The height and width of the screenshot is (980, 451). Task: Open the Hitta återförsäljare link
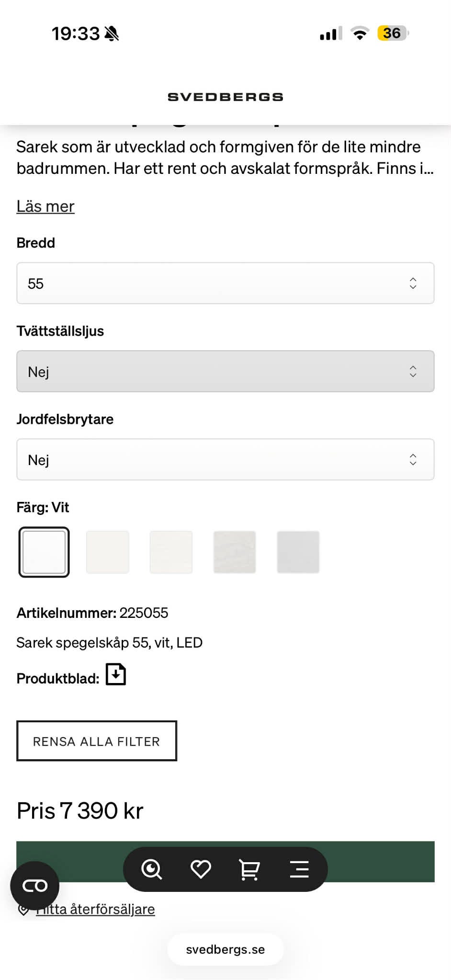pos(95,908)
